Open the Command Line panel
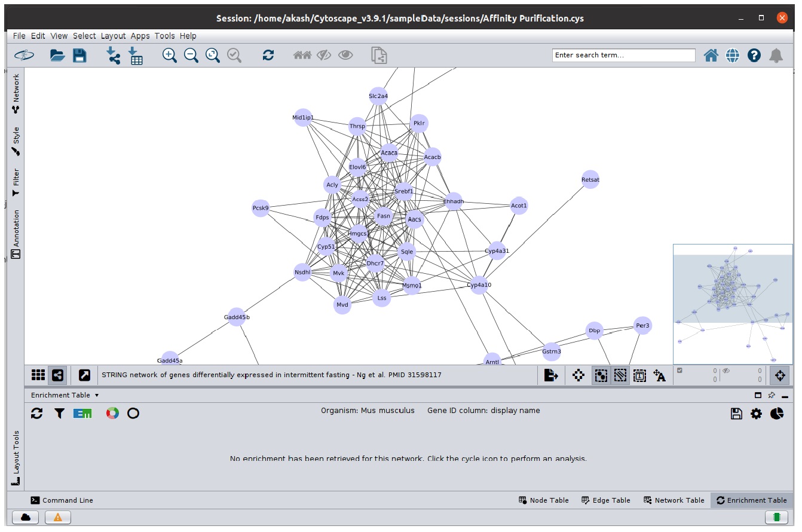 tap(62, 500)
